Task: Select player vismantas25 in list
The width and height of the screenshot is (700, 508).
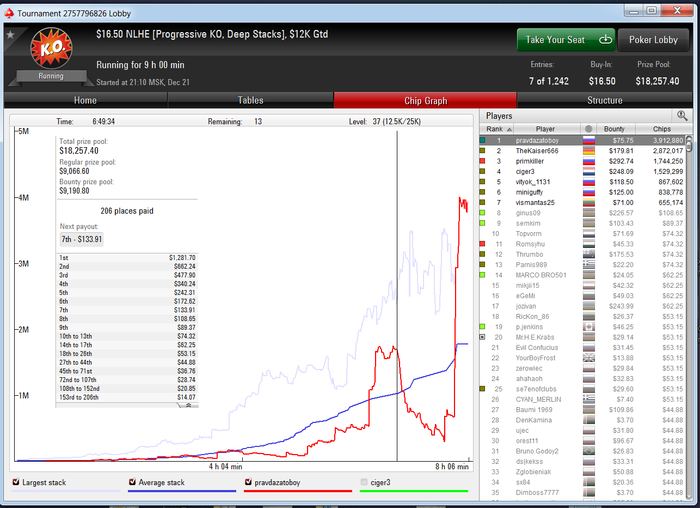Action: point(582,203)
